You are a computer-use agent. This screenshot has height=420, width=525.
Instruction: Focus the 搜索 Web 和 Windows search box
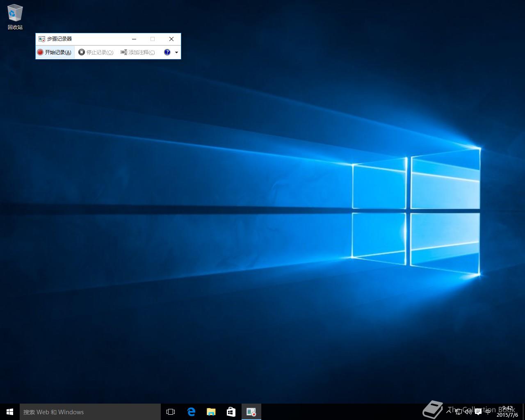[90, 412]
